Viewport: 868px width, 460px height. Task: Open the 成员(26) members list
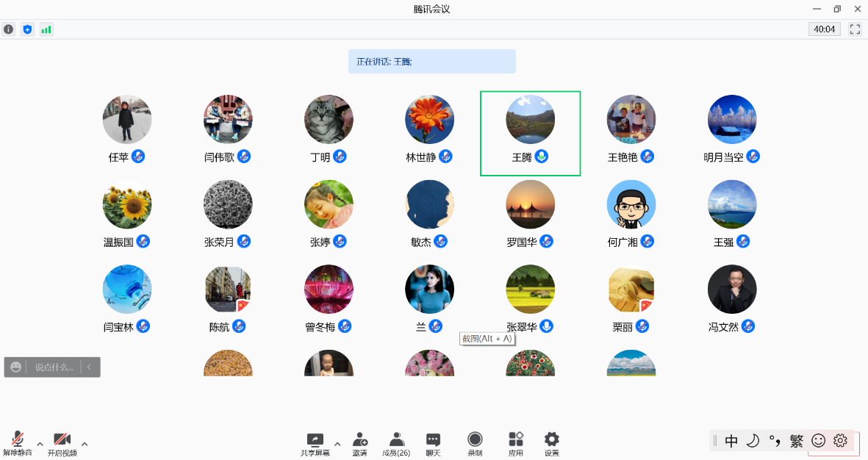(396, 443)
